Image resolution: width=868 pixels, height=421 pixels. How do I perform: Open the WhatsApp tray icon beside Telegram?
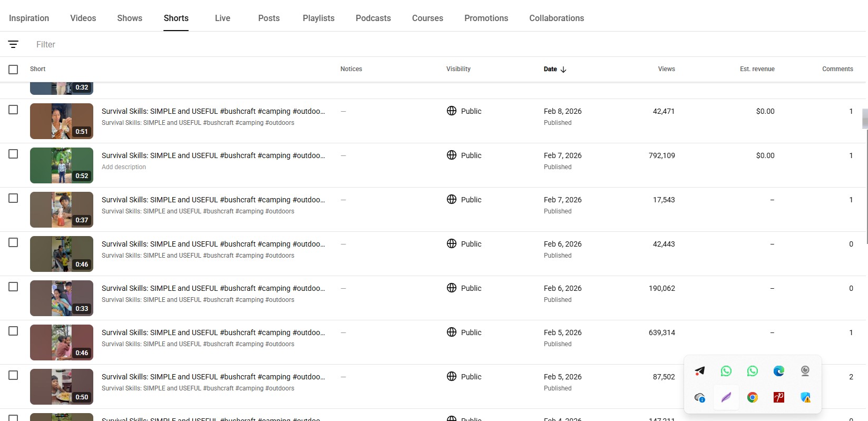[x=726, y=371]
